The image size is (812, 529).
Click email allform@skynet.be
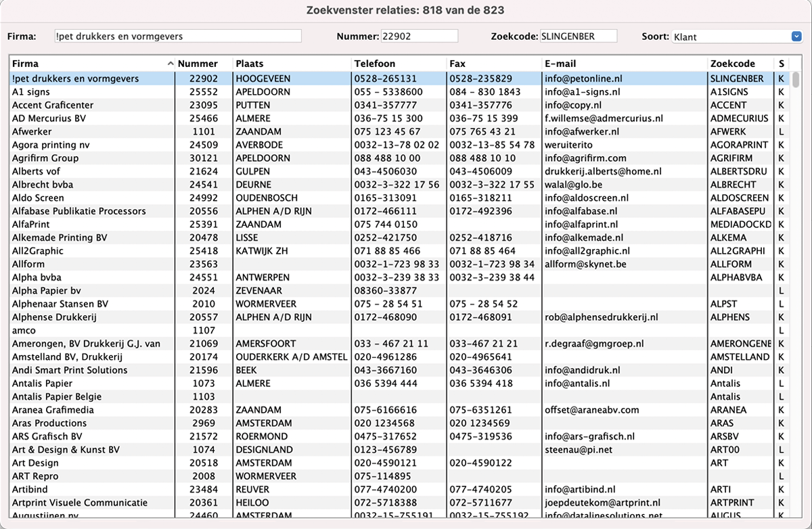[585, 264]
